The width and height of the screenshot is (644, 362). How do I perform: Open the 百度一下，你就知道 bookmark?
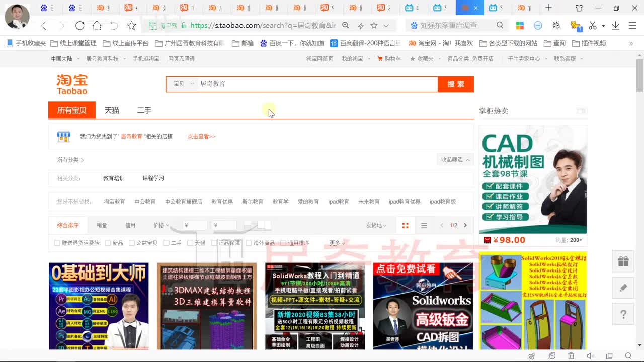click(292, 43)
